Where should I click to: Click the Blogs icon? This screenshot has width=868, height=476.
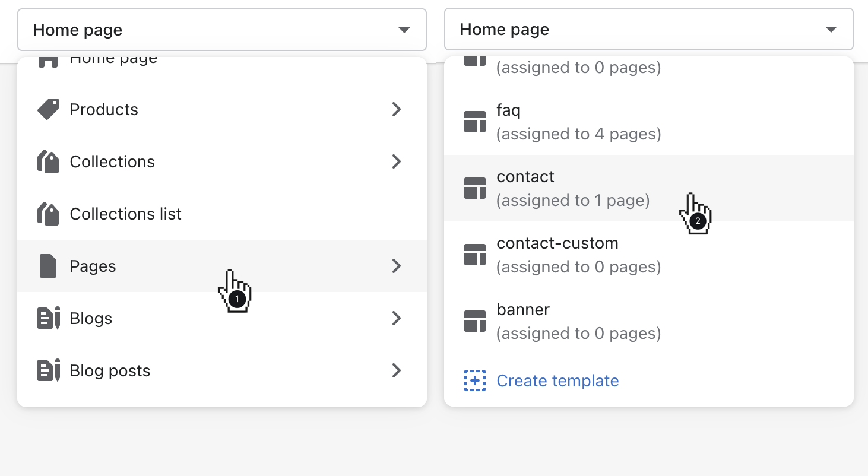tap(48, 319)
